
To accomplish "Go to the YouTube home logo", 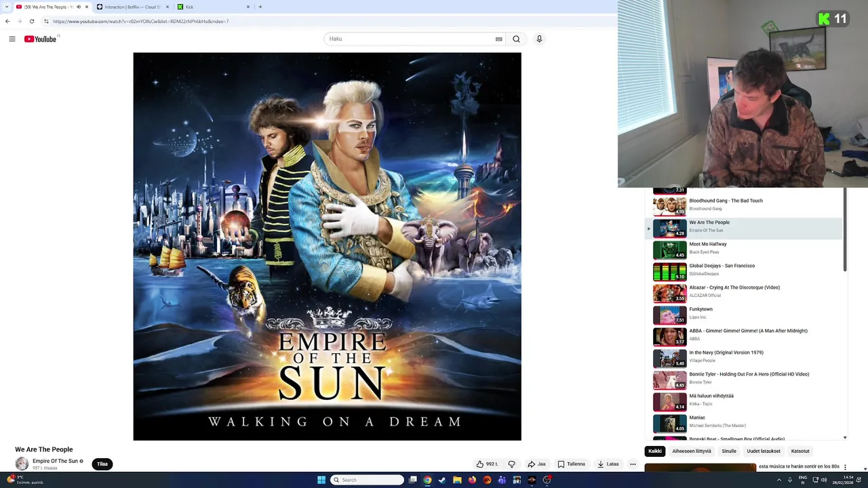I will pyautogui.click(x=41, y=39).
